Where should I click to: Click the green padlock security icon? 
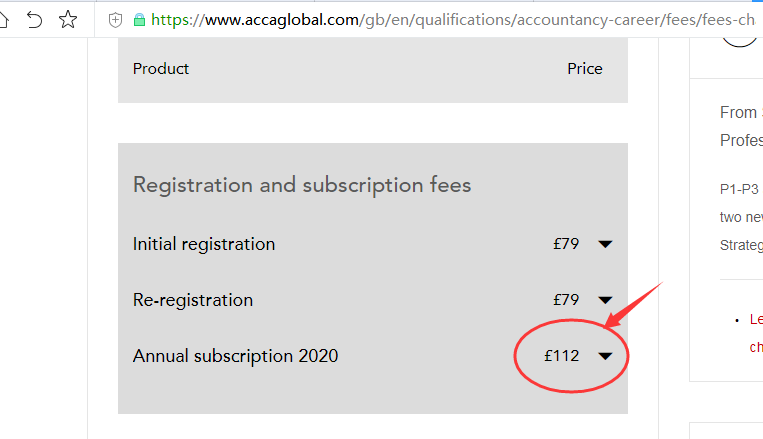click(138, 19)
